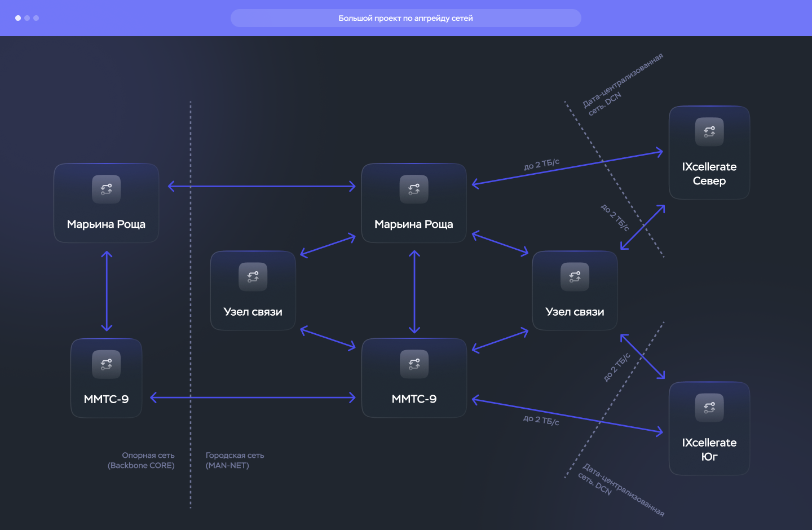
Task: Click the backbone Марьина Роща node icon
Action: coord(106,189)
